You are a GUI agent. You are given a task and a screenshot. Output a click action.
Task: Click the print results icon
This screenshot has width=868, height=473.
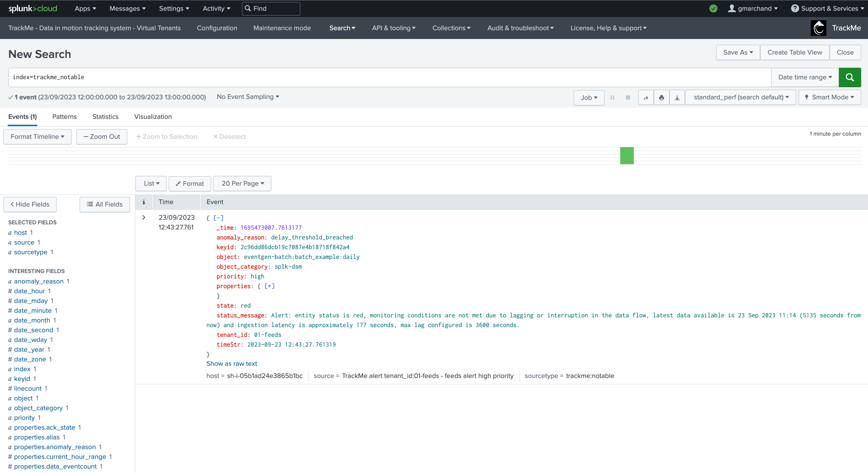(x=661, y=97)
